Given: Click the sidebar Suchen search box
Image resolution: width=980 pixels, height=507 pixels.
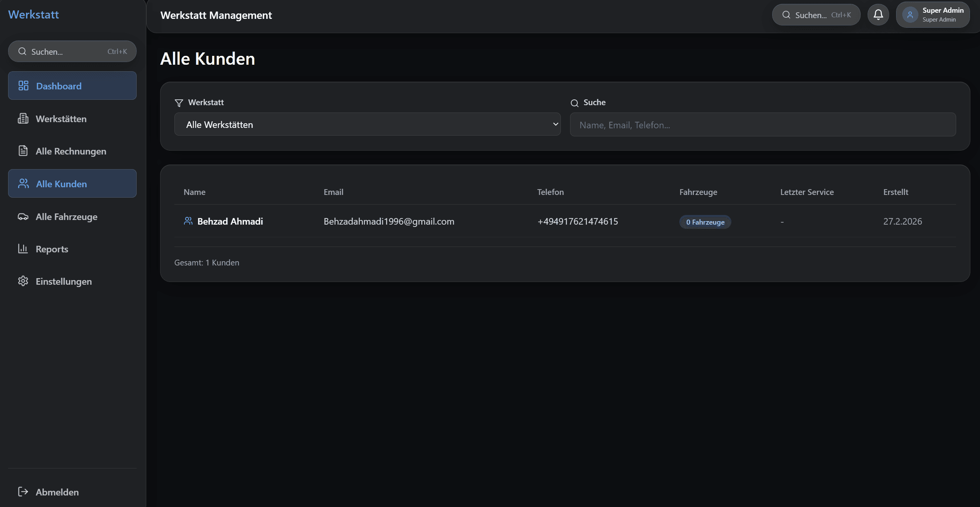Looking at the screenshot, I should 72,52.
